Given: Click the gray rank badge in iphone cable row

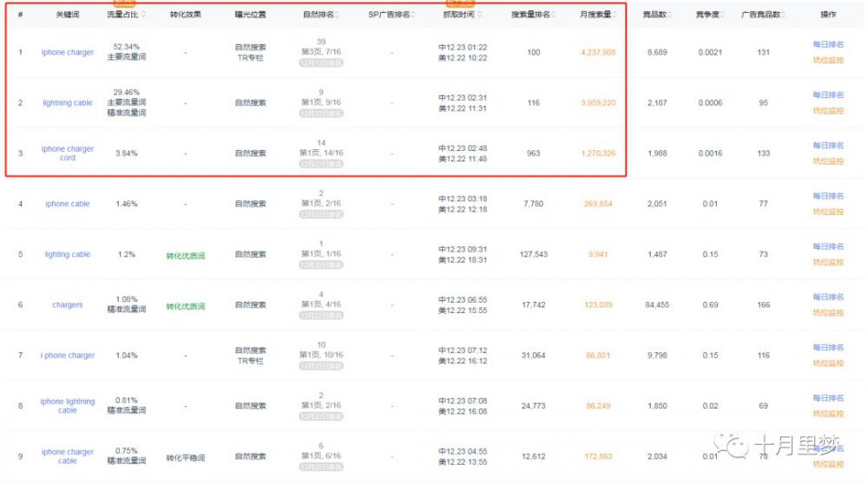Looking at the screenshot, I should tap(321, 214).
